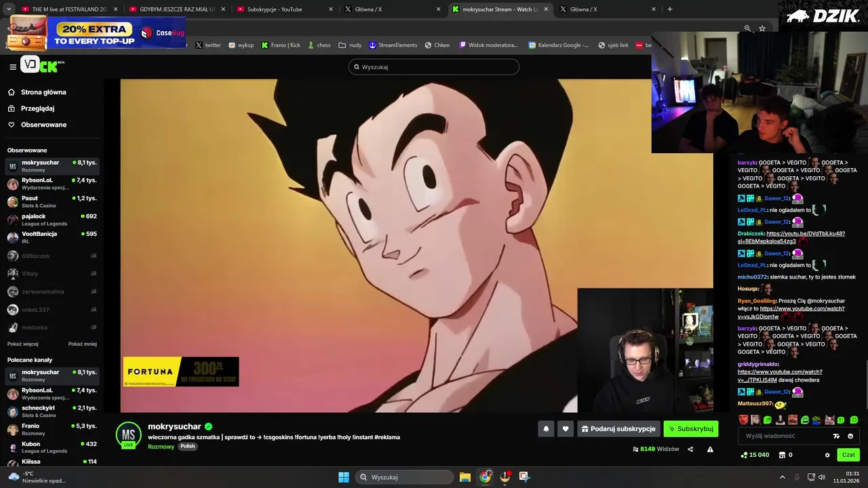
Task: Open the emoji picker in chat input
Action: [850, 436]
